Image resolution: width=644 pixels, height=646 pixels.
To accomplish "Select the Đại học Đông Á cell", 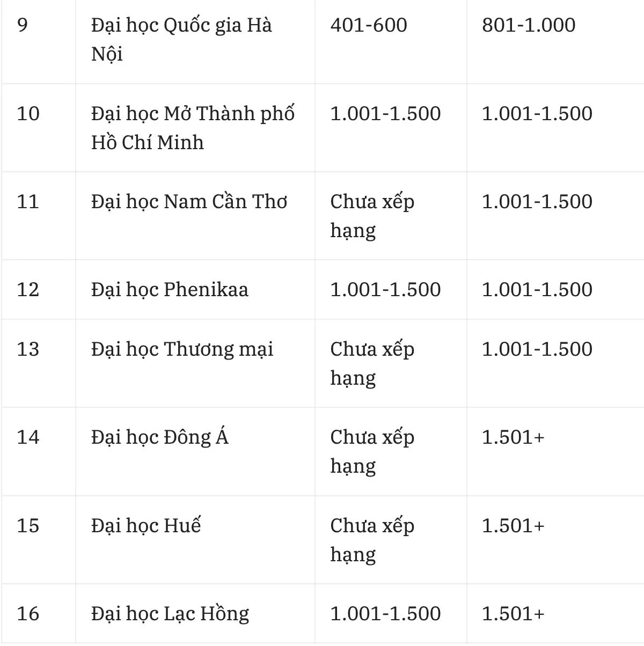I will coord(159,436).
